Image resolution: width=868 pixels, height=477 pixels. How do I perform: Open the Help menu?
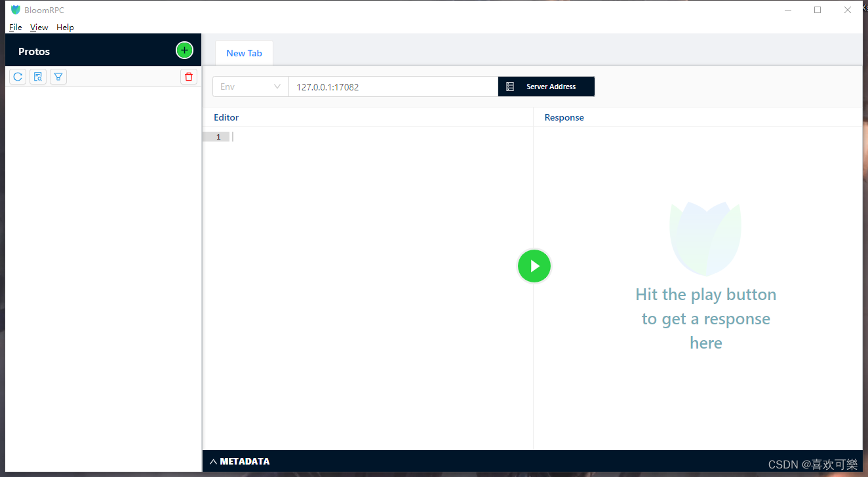(65, 28)
